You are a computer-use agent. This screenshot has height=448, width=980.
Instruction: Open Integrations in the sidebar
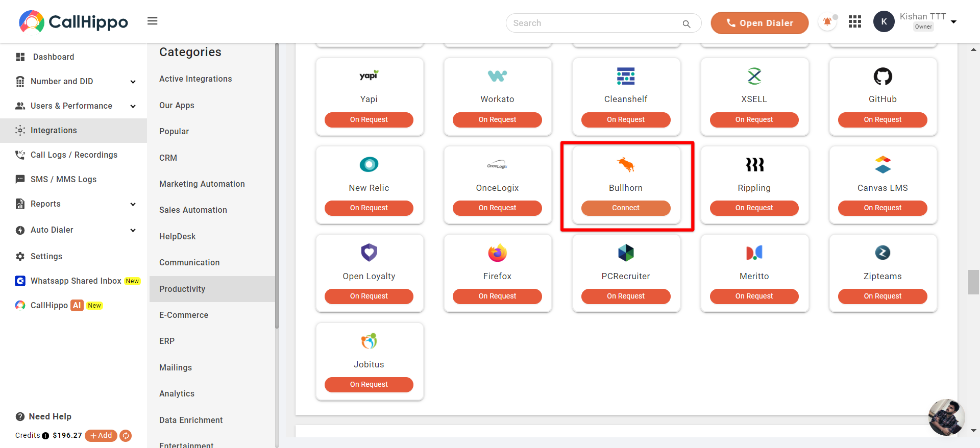coord(73,131)
